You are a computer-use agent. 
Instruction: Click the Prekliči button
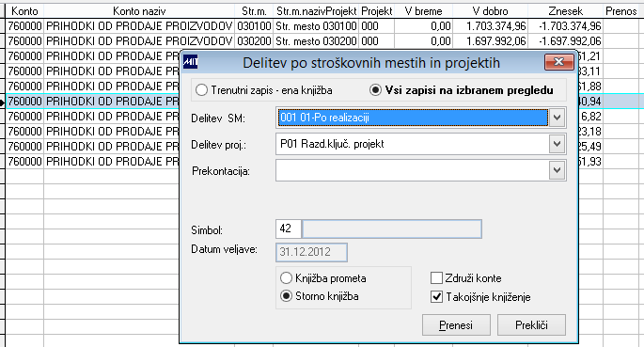pyautogui.click(x=531, y=324)
